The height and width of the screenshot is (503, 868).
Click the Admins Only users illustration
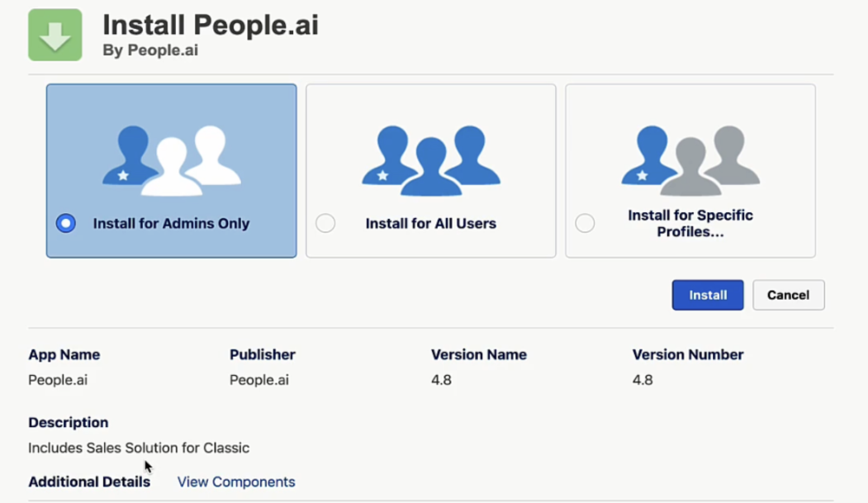pyautogui.click(x=172, y=160)
